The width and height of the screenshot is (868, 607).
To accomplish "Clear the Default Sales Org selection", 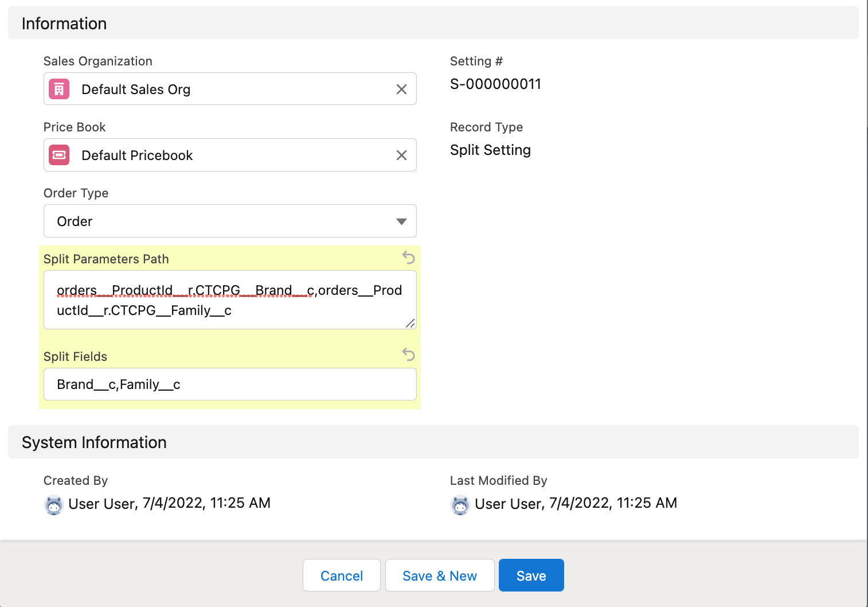I will [x=401, y=89].
